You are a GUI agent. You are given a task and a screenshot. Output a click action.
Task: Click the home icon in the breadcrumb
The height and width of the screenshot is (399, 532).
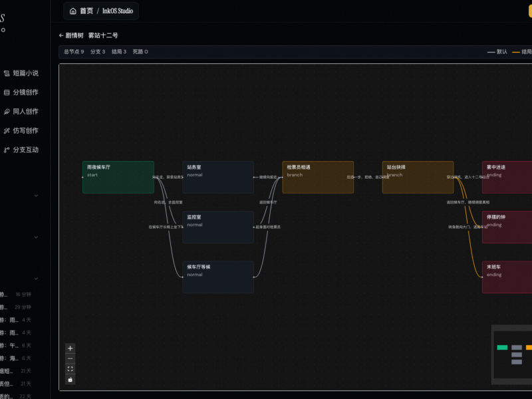[73, 11]
